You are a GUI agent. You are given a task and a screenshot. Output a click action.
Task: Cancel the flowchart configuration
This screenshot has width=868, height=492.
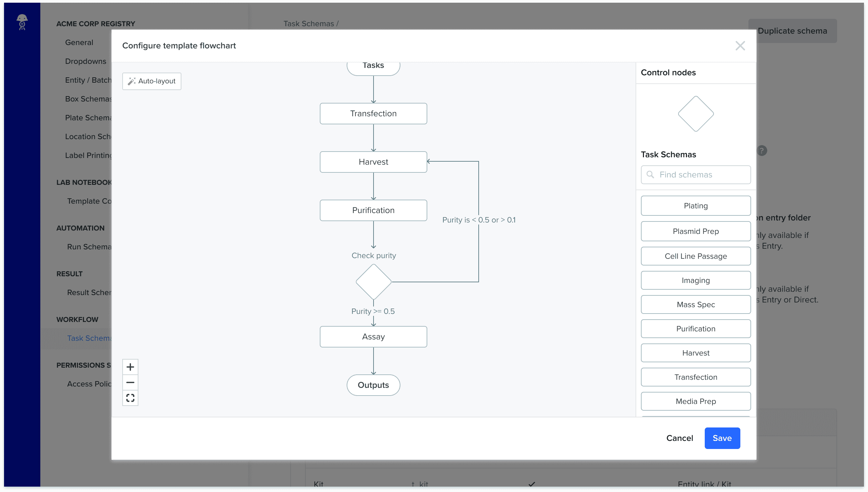tap(679, 438)
